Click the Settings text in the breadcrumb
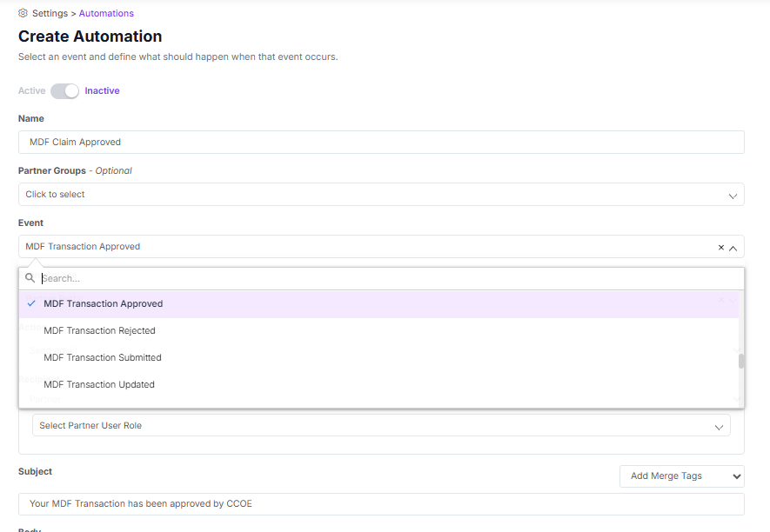 pos(50,13)
